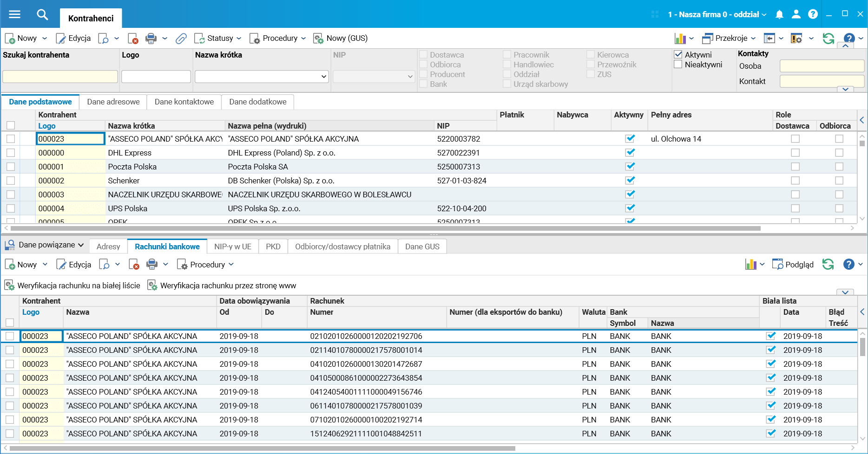868x454 pixels.
Task: Uncheck the Aktywni checkbox
Action: [x=678, y=55]
